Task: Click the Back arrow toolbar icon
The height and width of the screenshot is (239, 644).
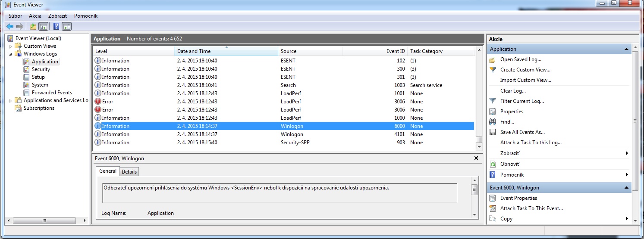Action: [9, 27]
